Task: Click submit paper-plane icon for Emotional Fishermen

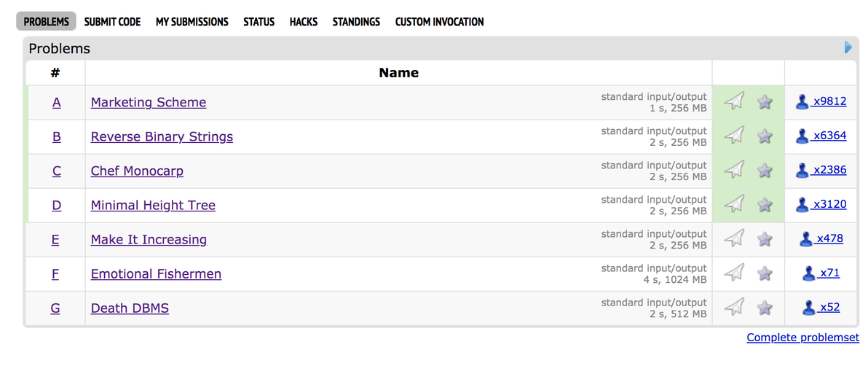Action: pyautogui.click(x=735, y=273)
